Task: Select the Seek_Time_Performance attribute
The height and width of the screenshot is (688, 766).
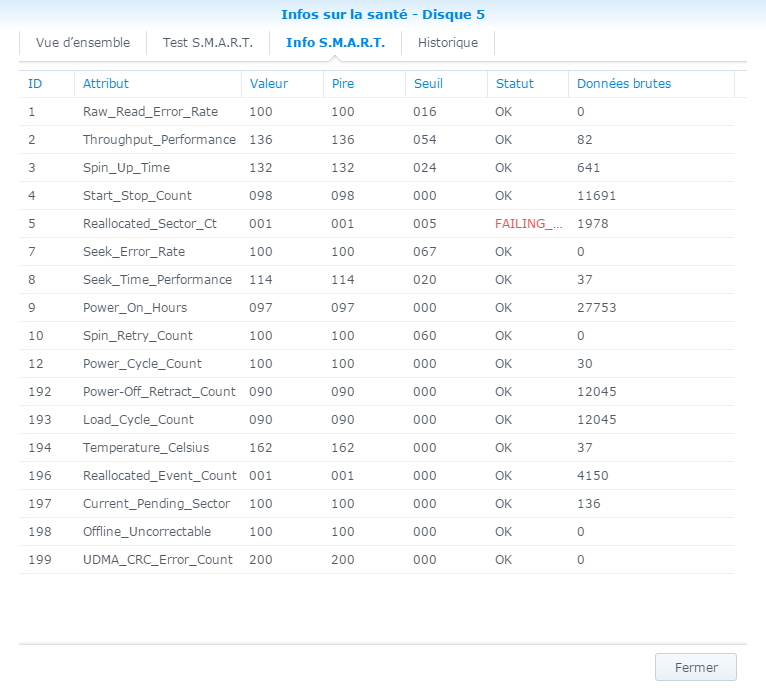Action: pyautogui.click(x=157, y=280)
